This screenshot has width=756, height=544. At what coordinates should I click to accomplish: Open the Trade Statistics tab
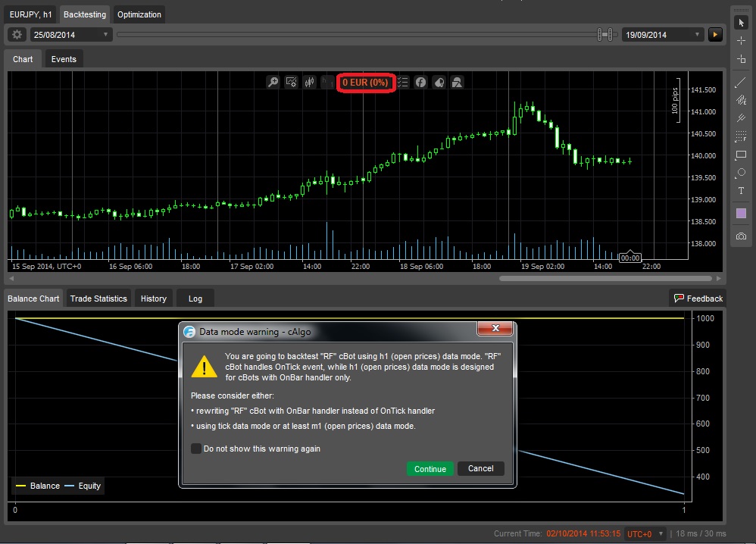click(98, 299)
